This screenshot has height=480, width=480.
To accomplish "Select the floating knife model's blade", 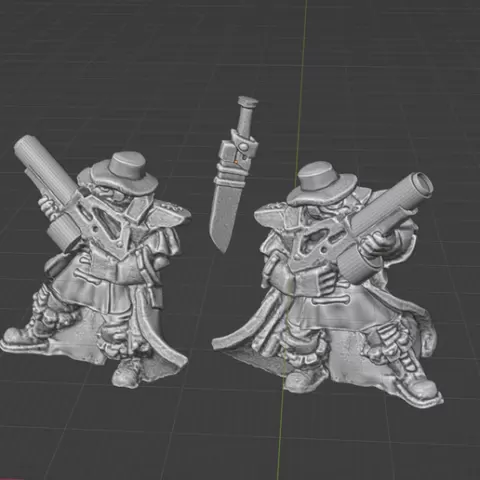I will point(223,213).
